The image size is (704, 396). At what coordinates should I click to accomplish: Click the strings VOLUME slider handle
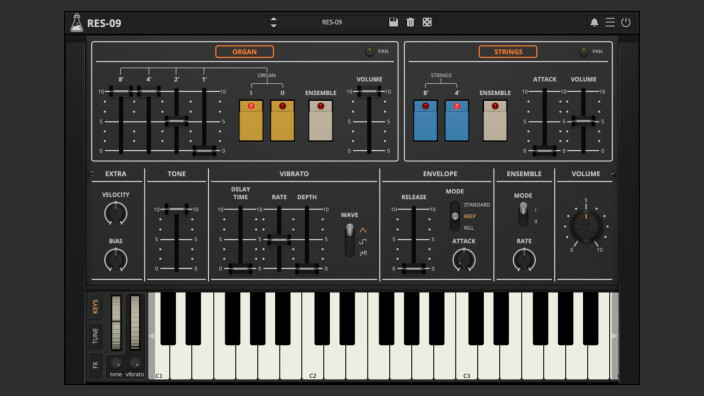click(583, 121)
